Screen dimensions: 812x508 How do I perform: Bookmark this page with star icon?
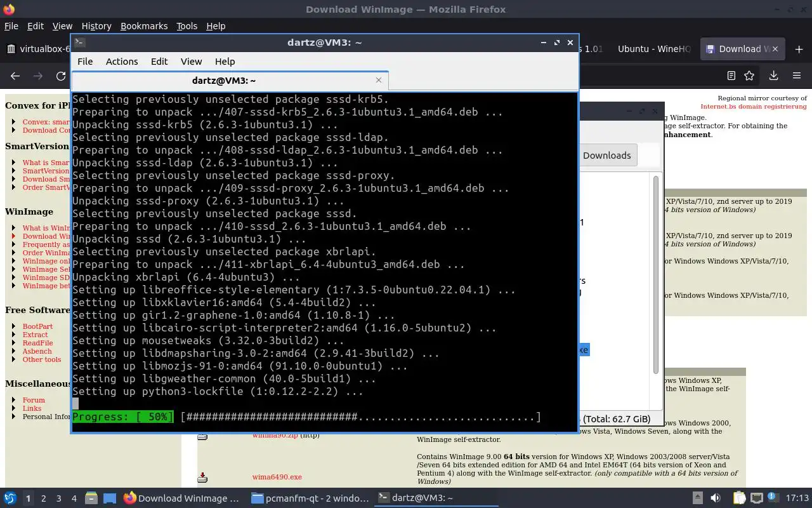[749, 76]
